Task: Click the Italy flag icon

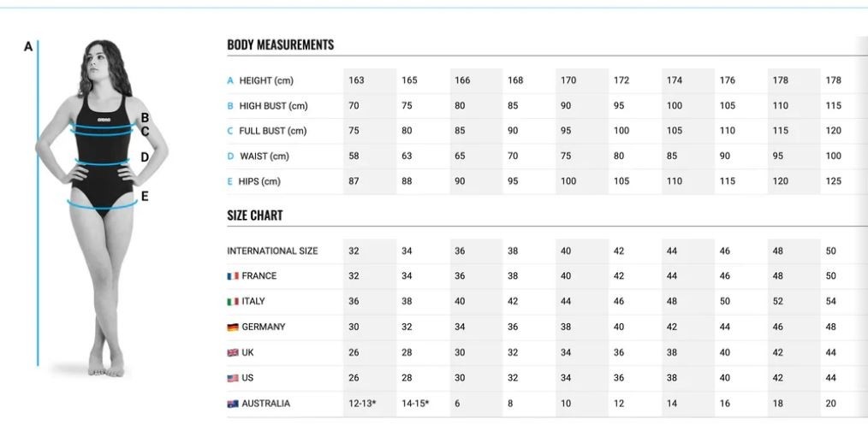Action: tap(233, 301)
